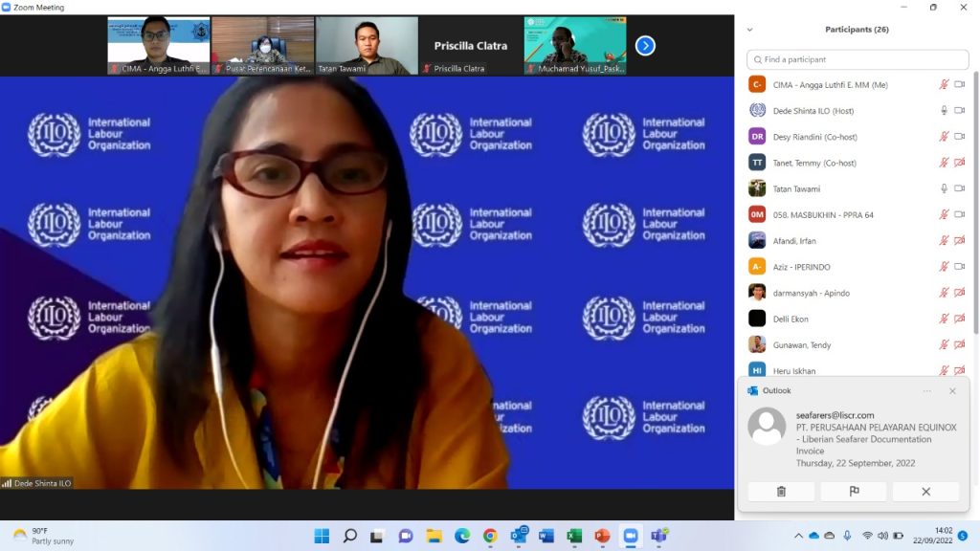Select participant 058. MASBUKHIN - PPRA 64
The image size is (980, 551).
pyautogui.click(x=857, y=214)
